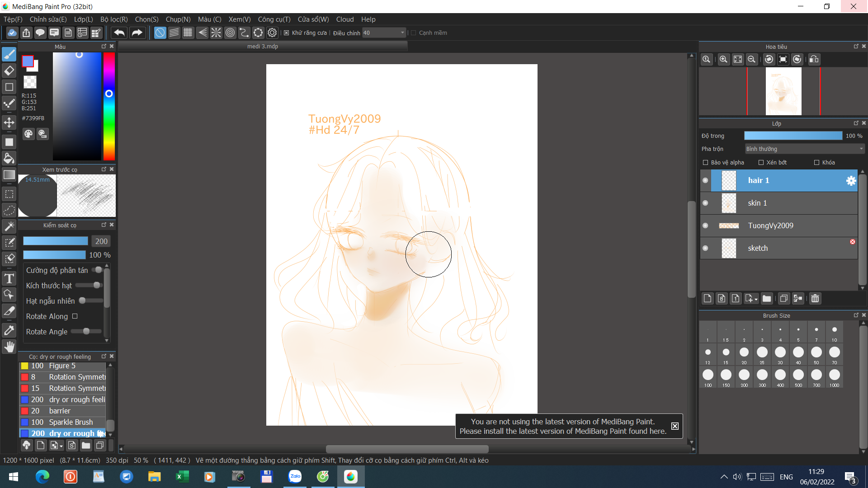
Task: Select the Fill bucket tool
Action: click(9, 158)
